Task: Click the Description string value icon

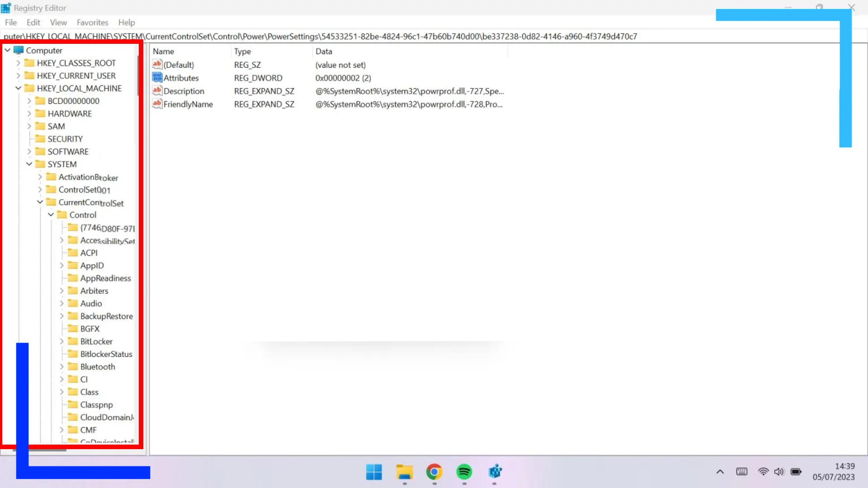Action: point(157,91)
